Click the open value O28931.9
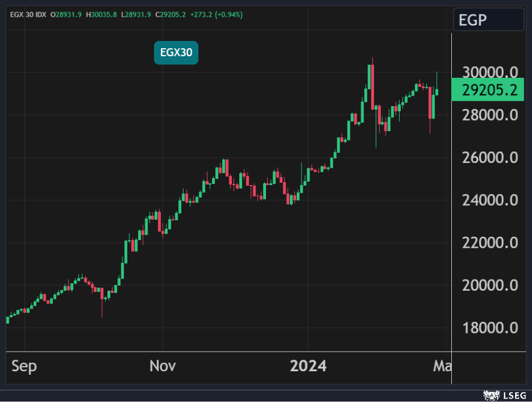532x402 pixels. point(67,14)
